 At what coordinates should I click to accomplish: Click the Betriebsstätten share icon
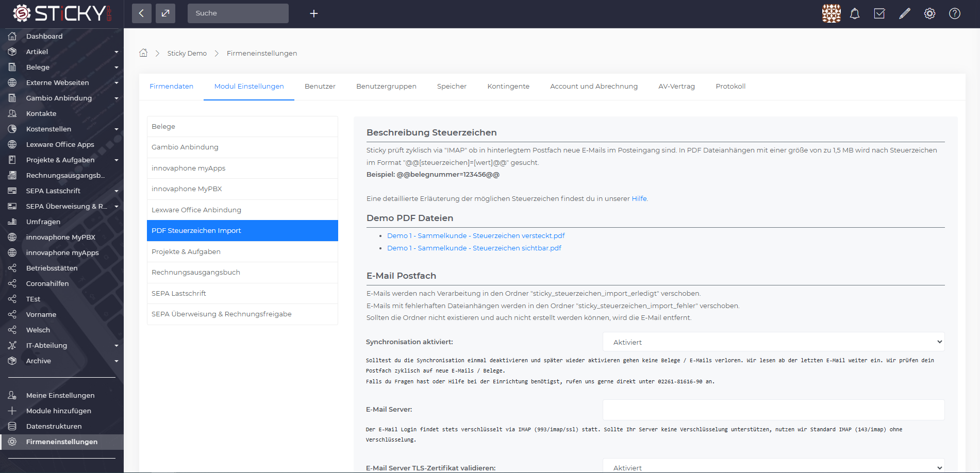[x=12, y=268]
